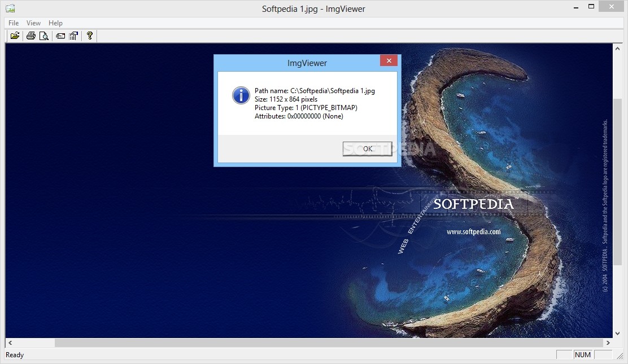Click the Path name line in dialog
Image resolution: width=628 pixels, height=364 pixels.
pos(315,91)
